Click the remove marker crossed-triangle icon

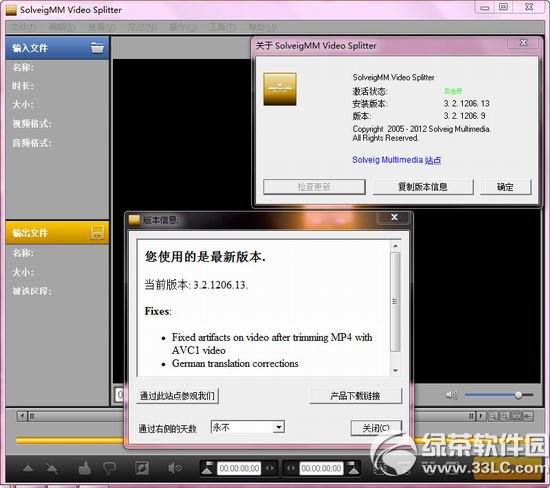[52, 468]
